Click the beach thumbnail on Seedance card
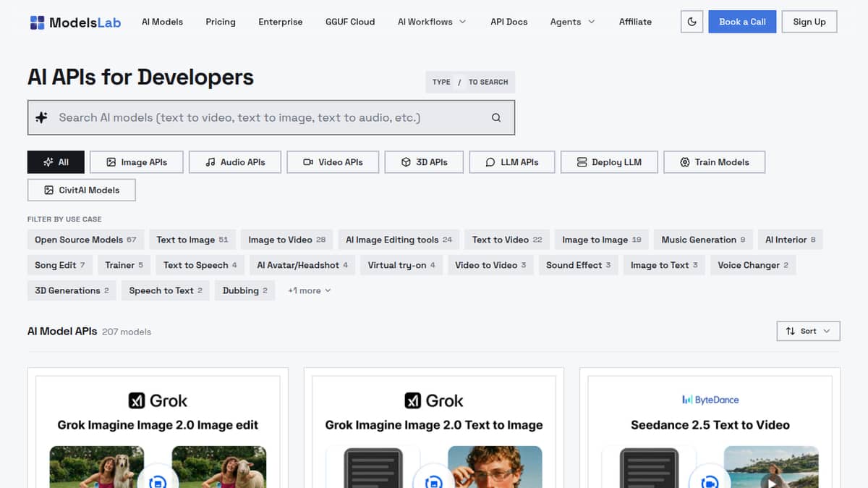The height and width of the screenshot is (488, 868). click(x=771, y=467)
